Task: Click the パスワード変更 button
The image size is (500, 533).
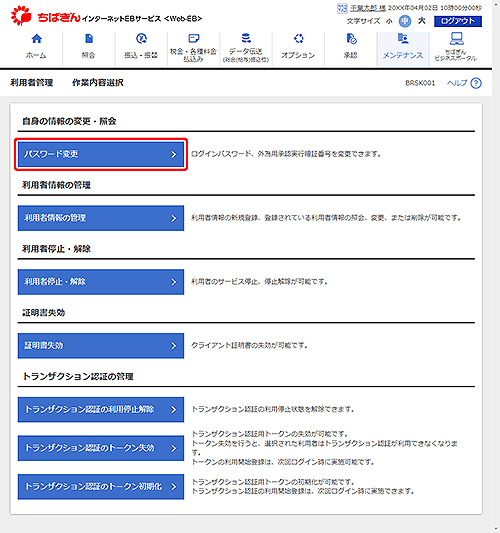Action: coord(101,154)
